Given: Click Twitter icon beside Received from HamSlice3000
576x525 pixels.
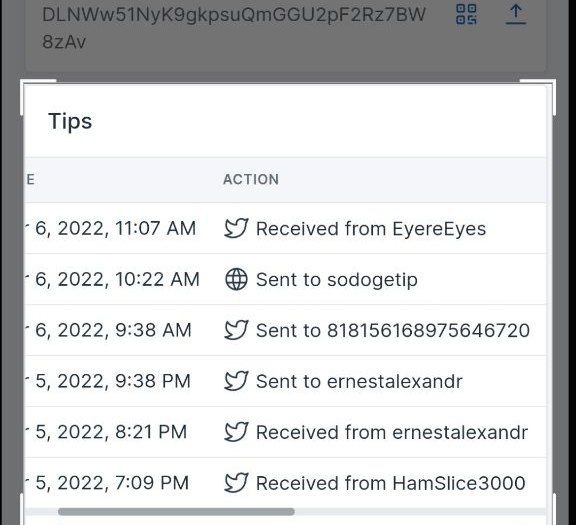Looking at the screenshot, I should coord(236,482).
